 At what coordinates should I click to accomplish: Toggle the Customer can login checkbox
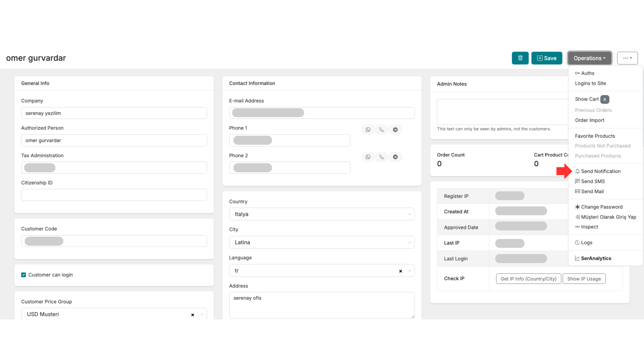pos(23,275)
